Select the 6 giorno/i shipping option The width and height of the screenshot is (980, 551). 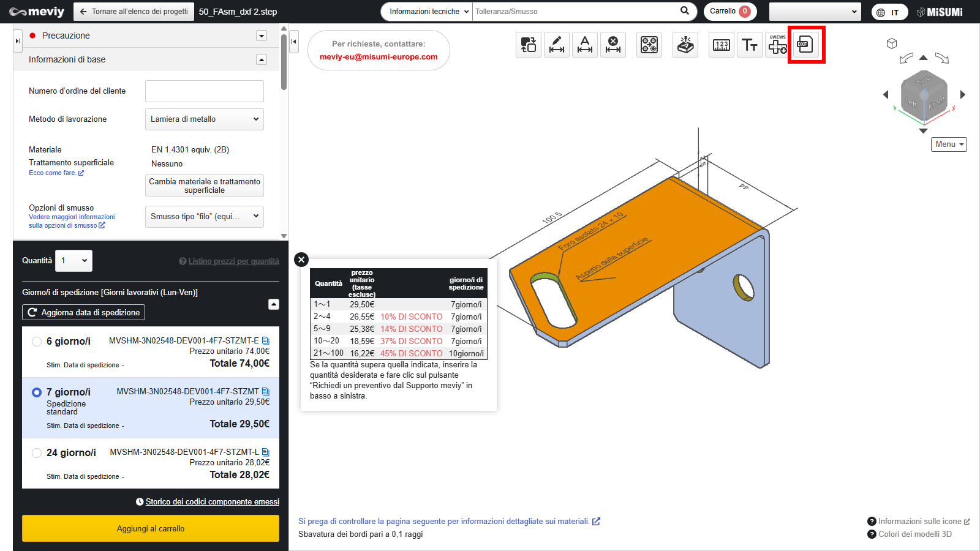(x=37, y=342)
